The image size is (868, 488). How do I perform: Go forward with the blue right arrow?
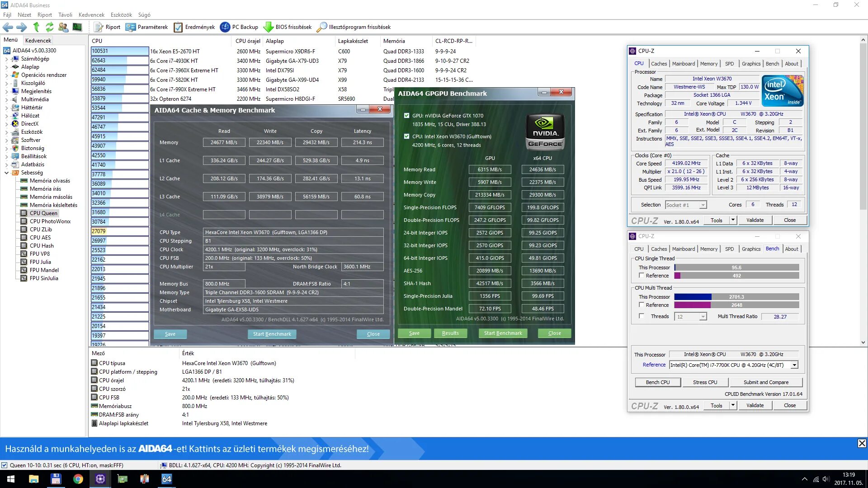click(x=22, y=27)
